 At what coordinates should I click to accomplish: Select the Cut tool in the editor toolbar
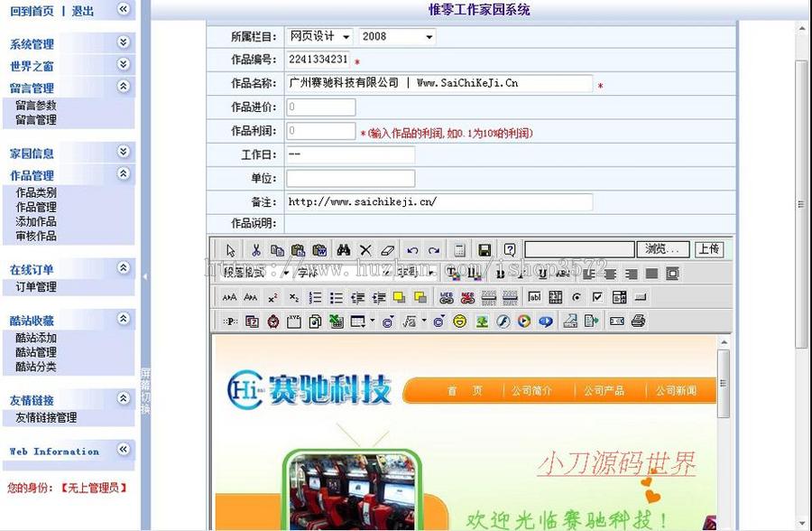tap(256, 249)
